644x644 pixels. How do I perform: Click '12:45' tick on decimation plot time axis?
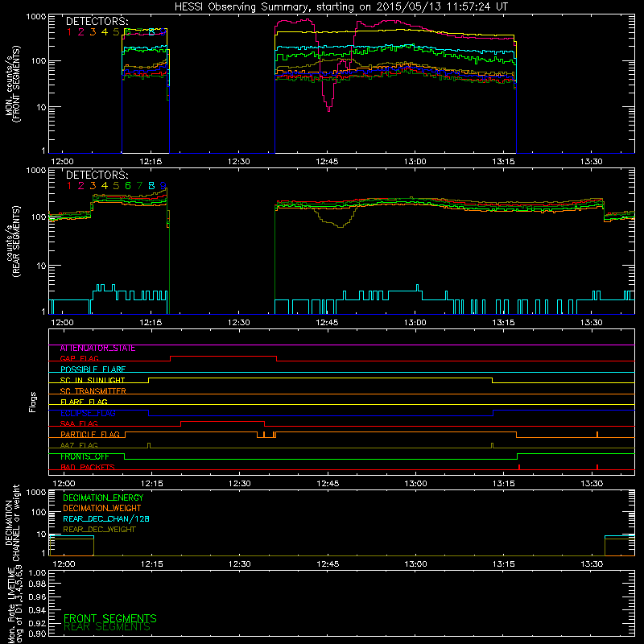[328, 564]
